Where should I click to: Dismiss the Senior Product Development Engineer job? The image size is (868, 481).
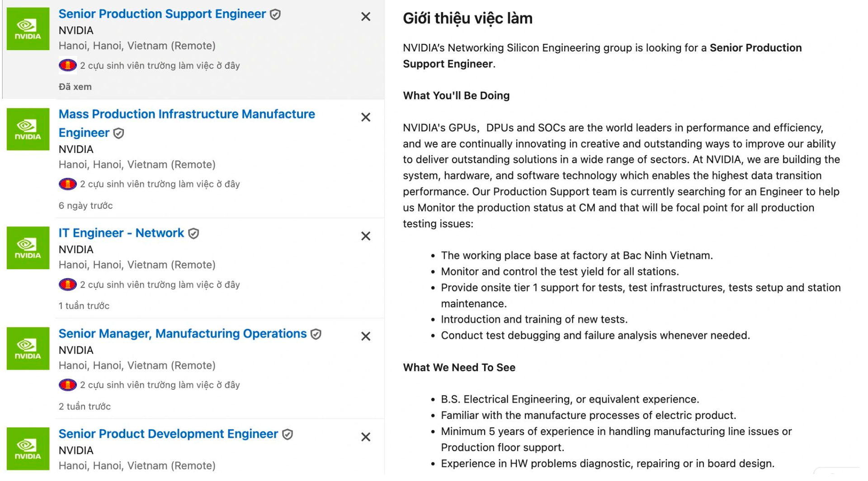pyautogui.click(x=366, y=437)
